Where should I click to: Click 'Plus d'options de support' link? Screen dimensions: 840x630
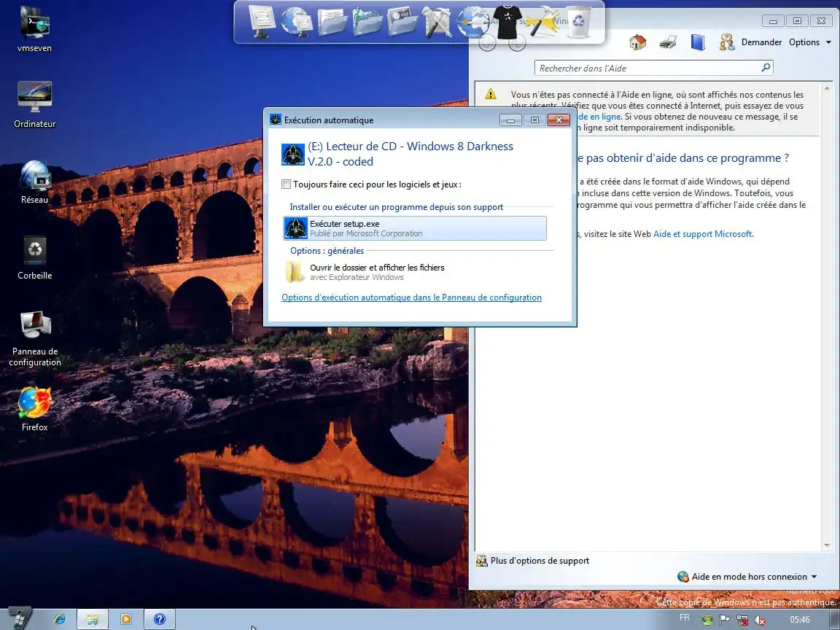[540, 560]
